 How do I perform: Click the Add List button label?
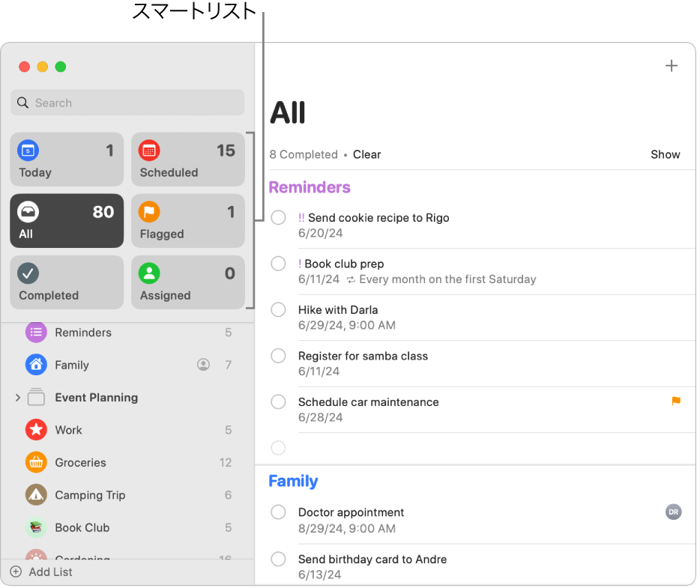click(x=50, y=572)
